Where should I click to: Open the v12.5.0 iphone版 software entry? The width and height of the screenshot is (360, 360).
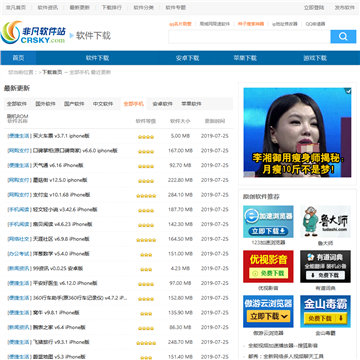tap(60, 180)
